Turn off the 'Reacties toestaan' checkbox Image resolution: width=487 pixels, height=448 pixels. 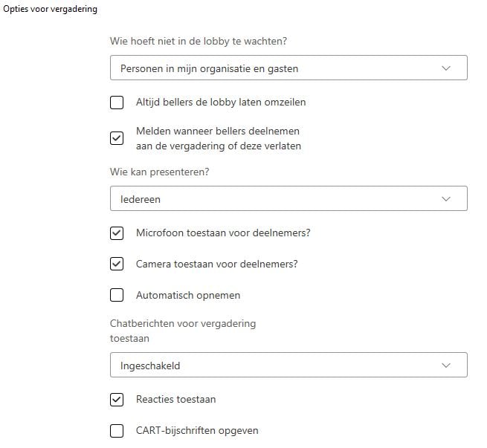click(x=117, y=400)
